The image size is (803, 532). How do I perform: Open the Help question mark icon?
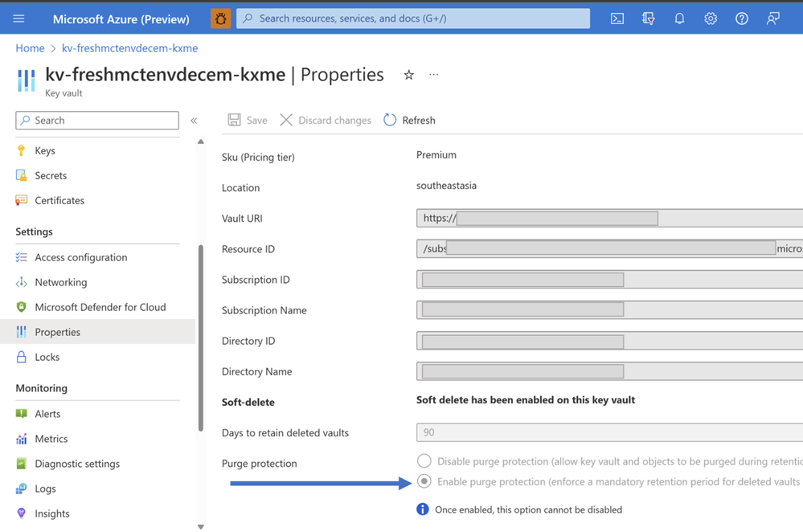tap(742, 19)
